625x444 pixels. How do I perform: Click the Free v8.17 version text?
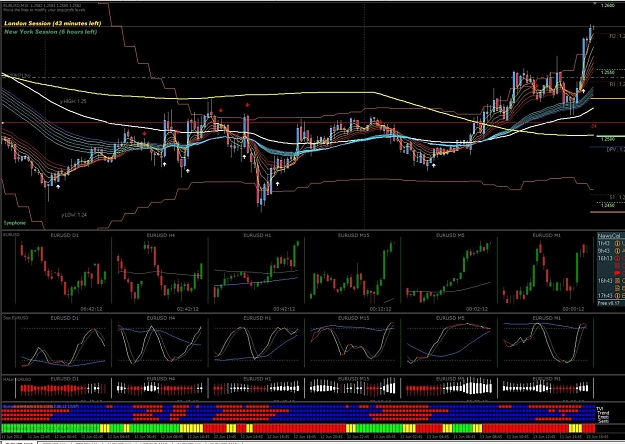(609, 303)
